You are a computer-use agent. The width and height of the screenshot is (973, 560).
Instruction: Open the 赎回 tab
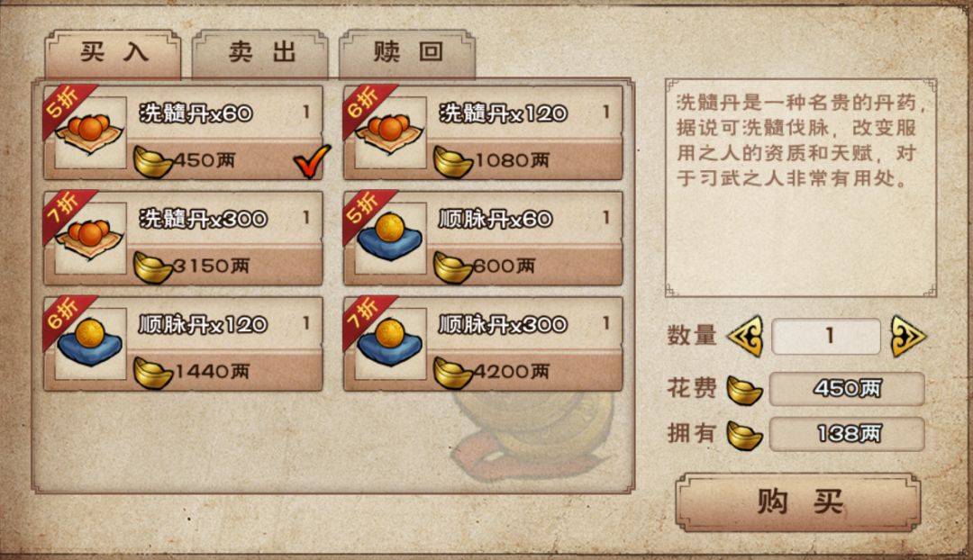[408, 54]
